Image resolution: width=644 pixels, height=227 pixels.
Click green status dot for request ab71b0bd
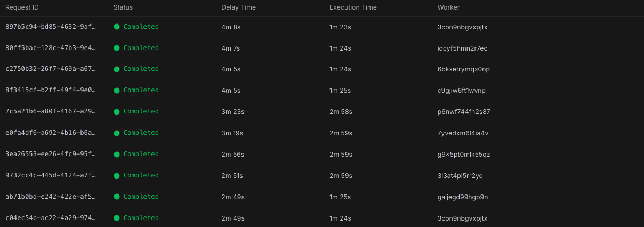[x=117, y=197]
